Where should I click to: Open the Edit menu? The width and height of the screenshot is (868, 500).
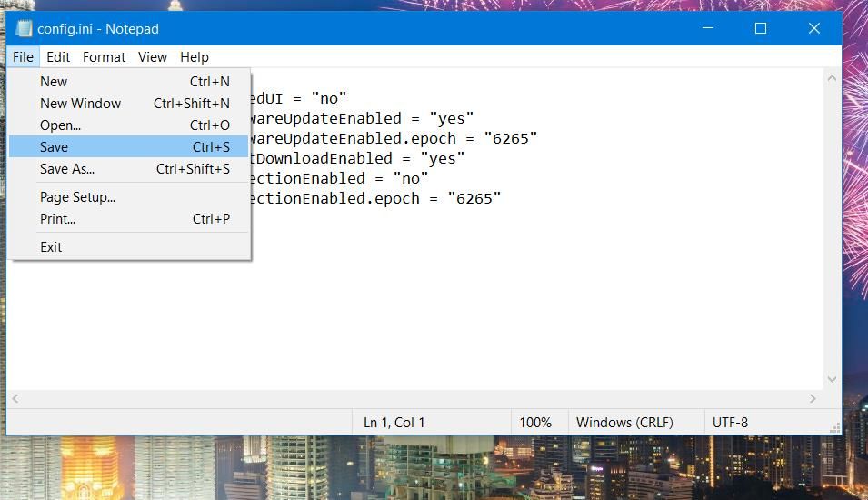(58, 57)
